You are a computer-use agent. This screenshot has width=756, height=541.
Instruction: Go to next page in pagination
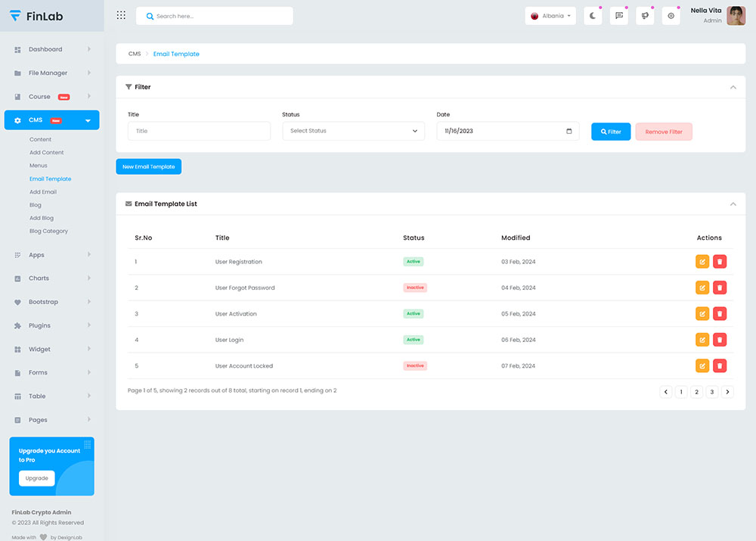[x=727, y=392]
